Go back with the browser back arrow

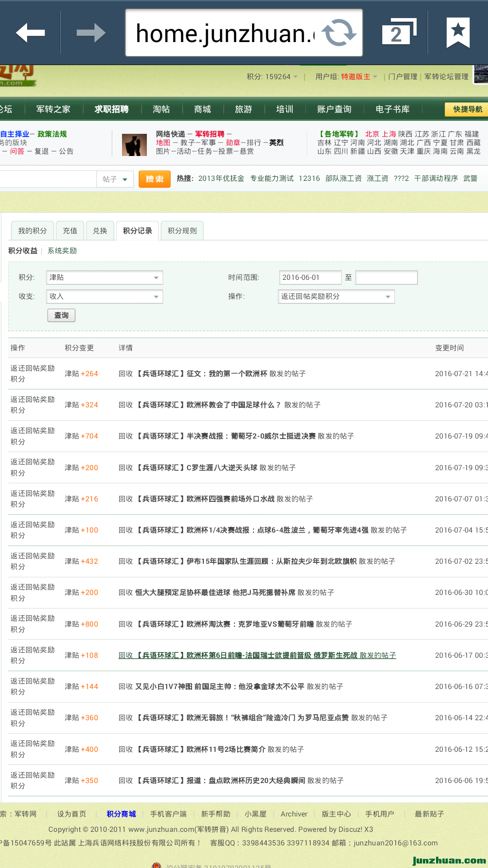(30, 33)
